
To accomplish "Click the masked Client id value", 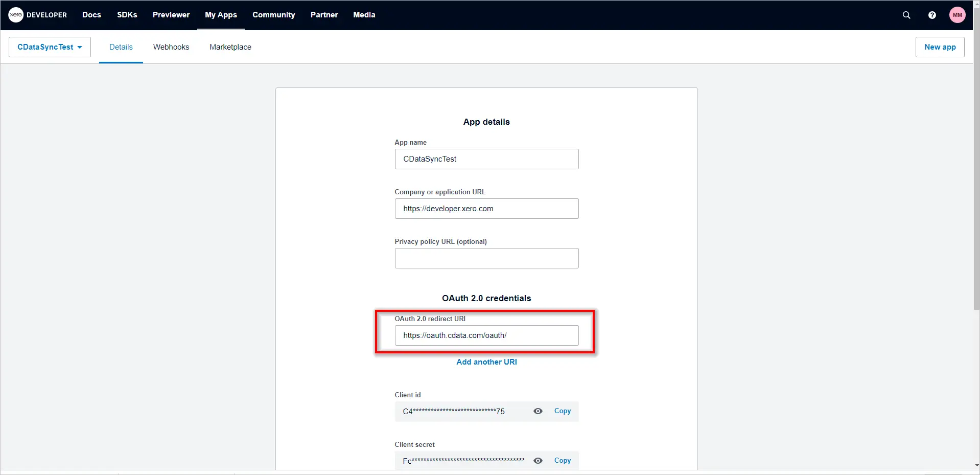I will (x=454, y=412).
